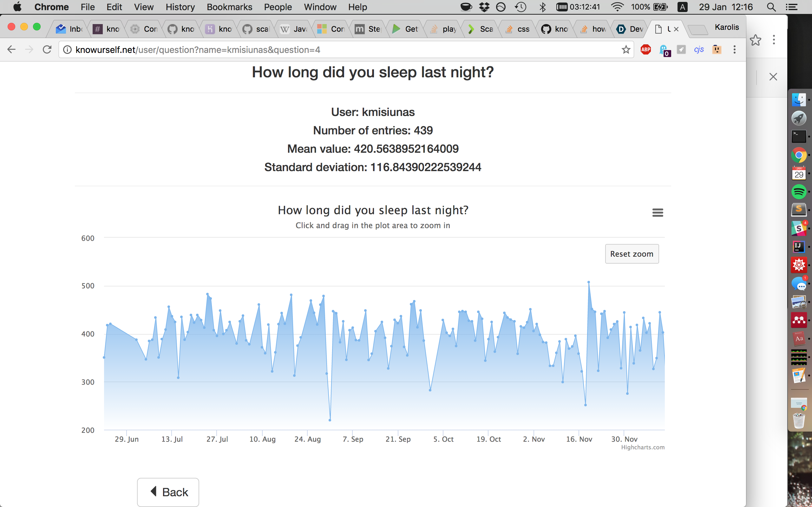This screenshot has width=812, height=507.
Task: View site information icon in address bar
Action: click(68, 50)
